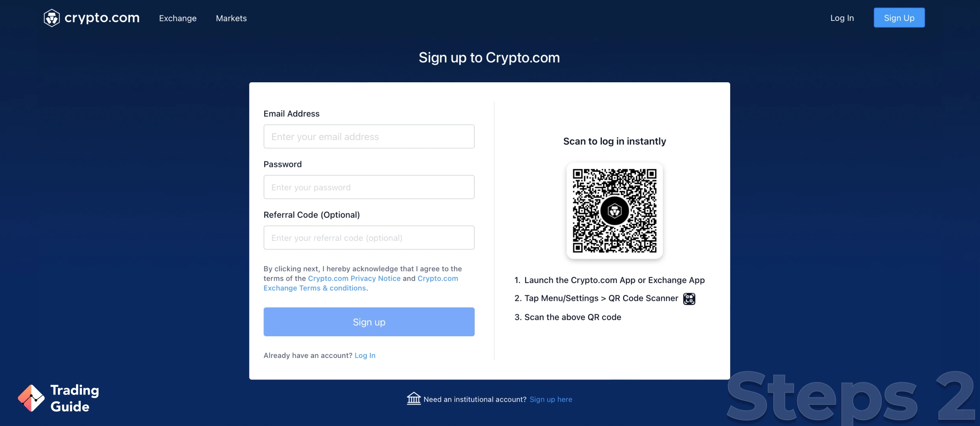Click the Email Address input field
This screenshot has width=980, height=426.
(369, 136)
